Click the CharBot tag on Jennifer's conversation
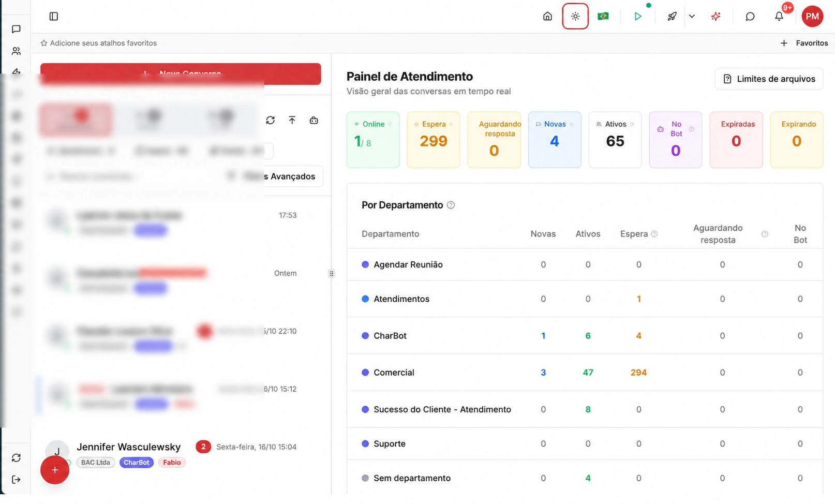835x504 pixels. [x=136, y=463]
